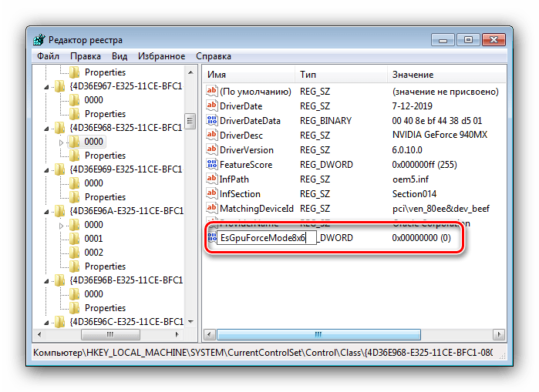Screen dimensions: 539x392
Task: Click the EsGpuForceMode8x6 DWORD value icon
Action: 212,237
